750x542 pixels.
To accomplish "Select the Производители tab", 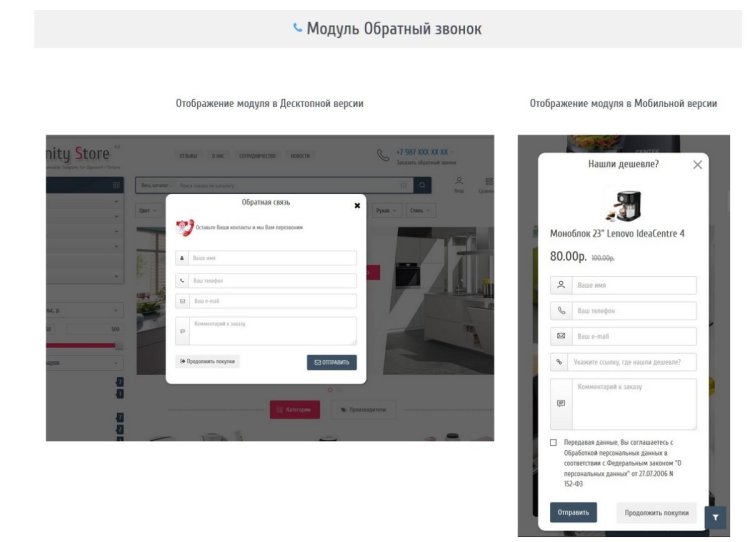I will pyautogui.click(x=363, y=409).
